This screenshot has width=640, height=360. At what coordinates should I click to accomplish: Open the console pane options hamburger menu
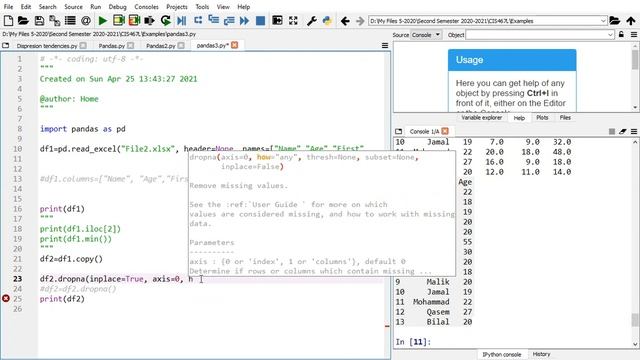[x=634, y=131]
